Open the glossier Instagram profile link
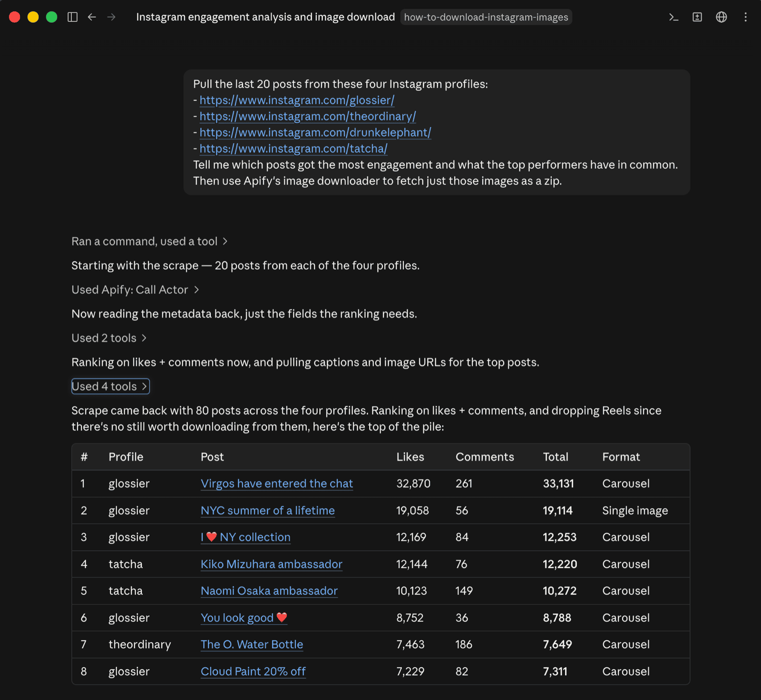 pos(297,100)
